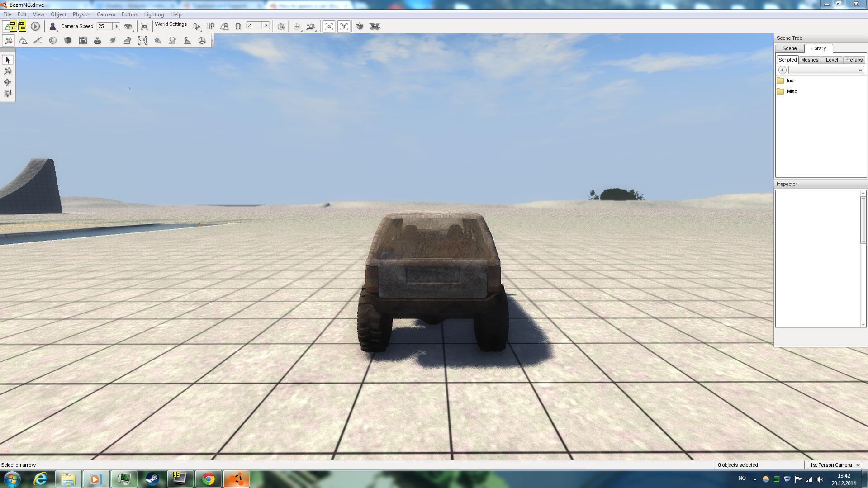Open the Shape Editor wireframe icon
Image resolution: width=868 pixels, height=488 pixels.
coord(202,41)
